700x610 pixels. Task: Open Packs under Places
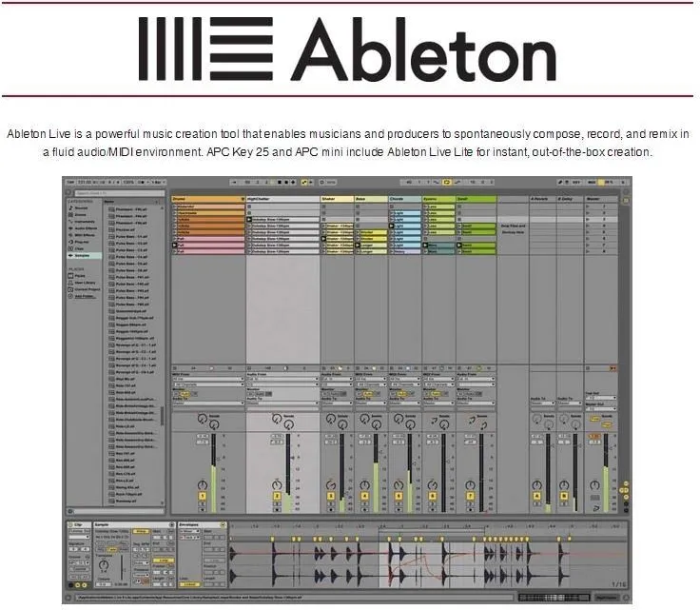pos(80,276)
